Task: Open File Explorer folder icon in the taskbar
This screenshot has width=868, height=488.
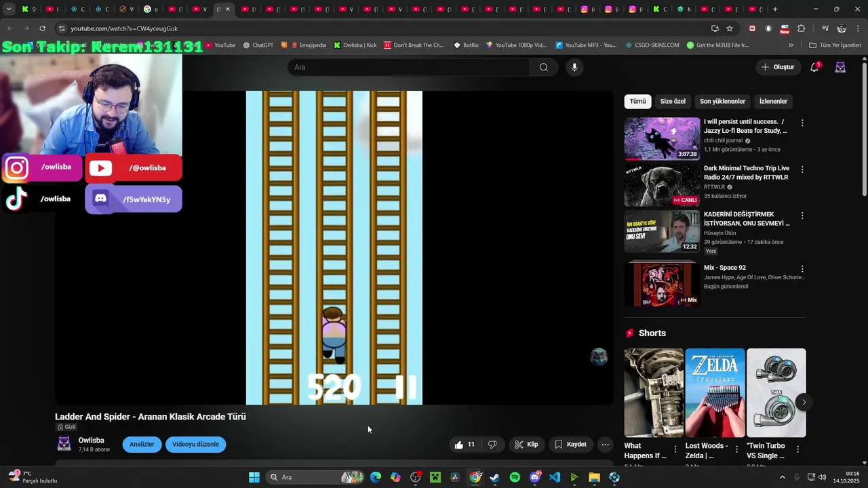Action: pyautogui.click(x=595, y=477)
